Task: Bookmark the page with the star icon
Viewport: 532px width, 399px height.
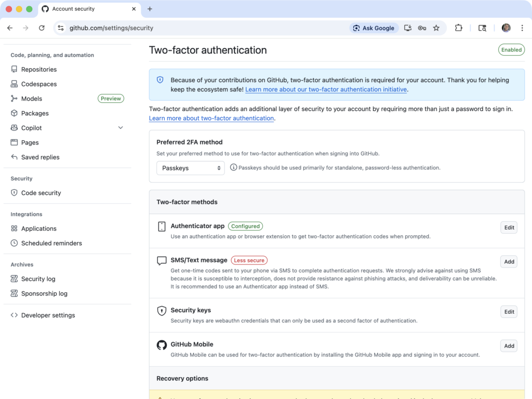Action: tap(436, 28)
